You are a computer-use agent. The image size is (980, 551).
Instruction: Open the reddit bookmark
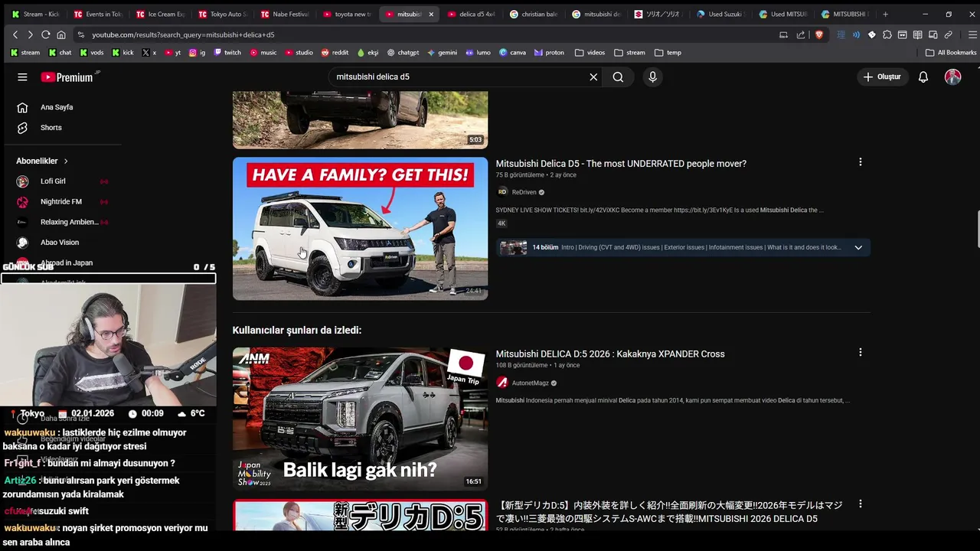click(335, 53)
